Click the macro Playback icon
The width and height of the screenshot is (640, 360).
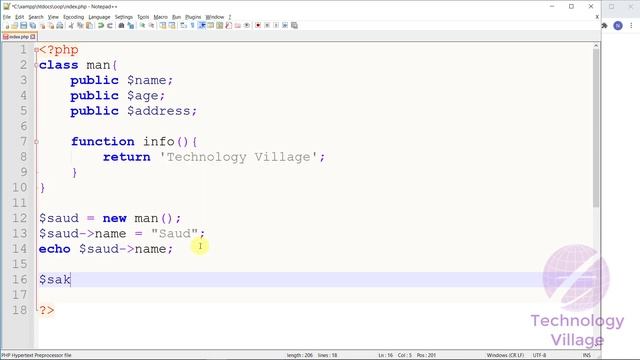pyautogui.click(x=276, y=26)
